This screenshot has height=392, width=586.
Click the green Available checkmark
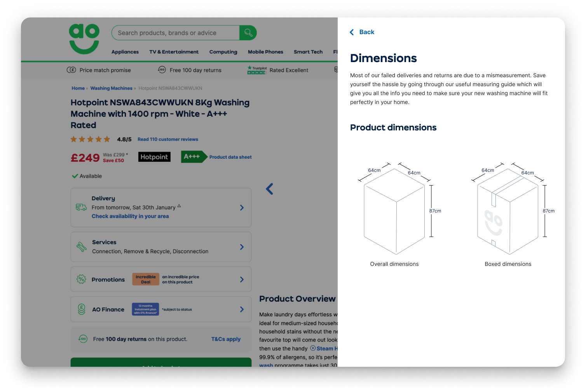75,176
